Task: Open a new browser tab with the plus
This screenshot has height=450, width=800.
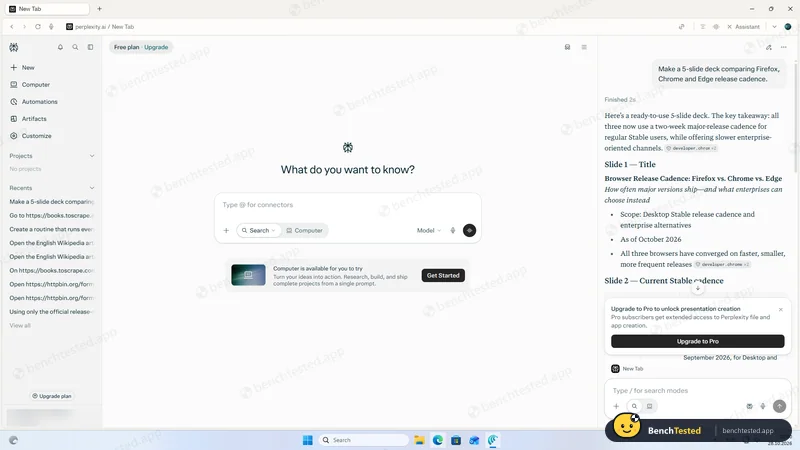Action: pos(99,9)
